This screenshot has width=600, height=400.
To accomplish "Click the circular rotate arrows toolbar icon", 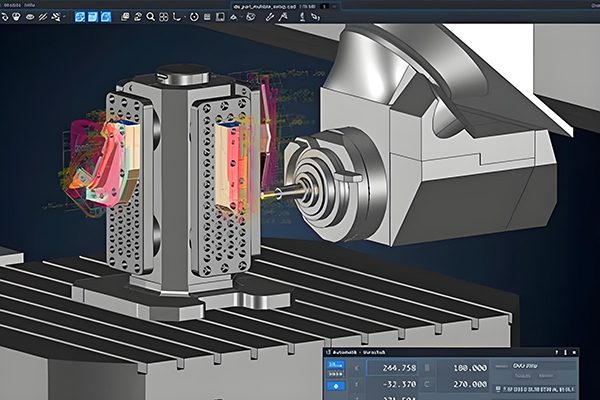I will pos(138,17).
